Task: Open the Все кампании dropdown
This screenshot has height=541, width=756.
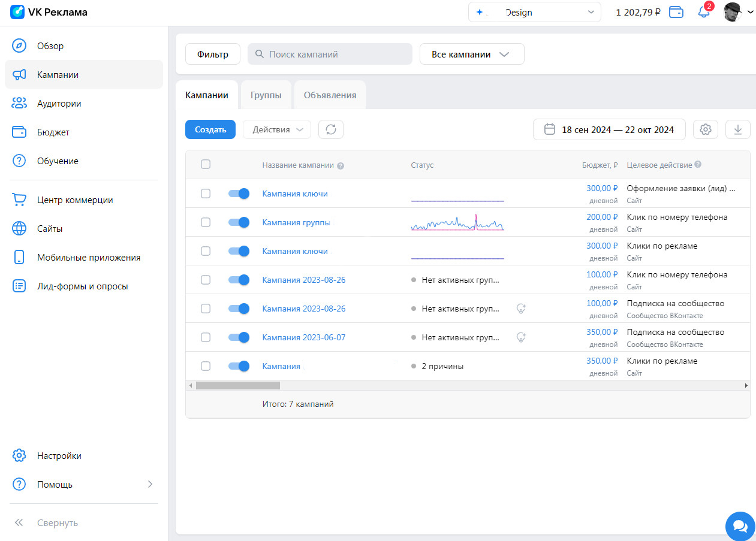Action: click(x=472, y=54)
